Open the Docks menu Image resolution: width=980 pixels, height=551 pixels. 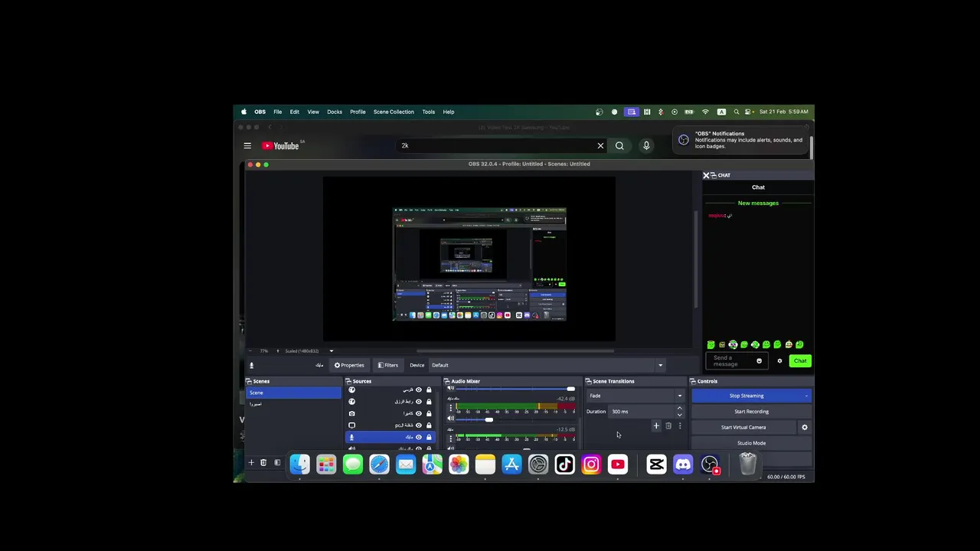pyautogui.click(x=335, y=112)
